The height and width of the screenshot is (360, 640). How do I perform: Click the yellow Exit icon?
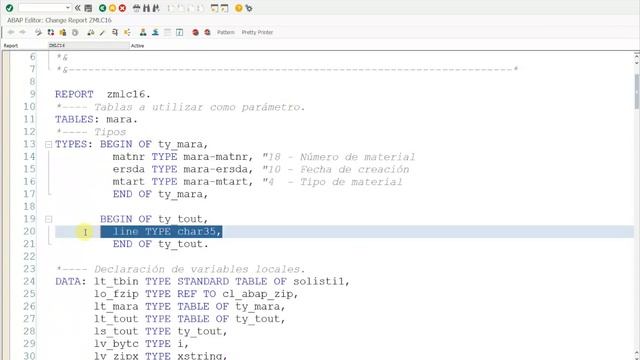(112, 8)
